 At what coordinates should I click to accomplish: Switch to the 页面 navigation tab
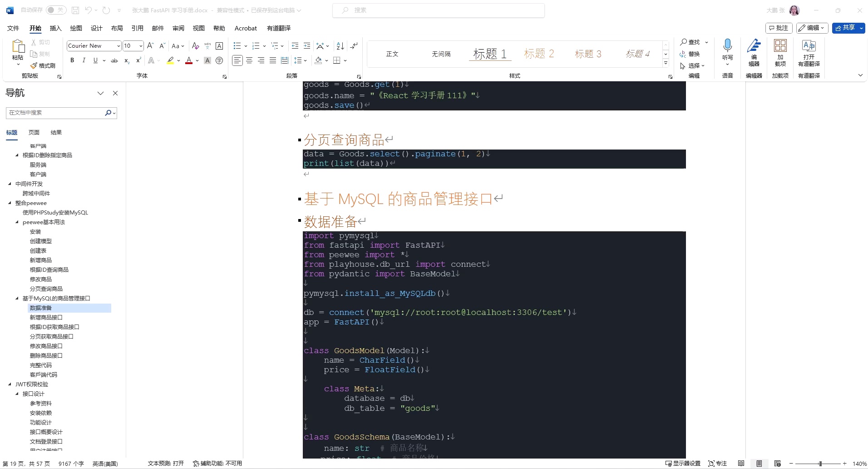click(x=34, y=132)
